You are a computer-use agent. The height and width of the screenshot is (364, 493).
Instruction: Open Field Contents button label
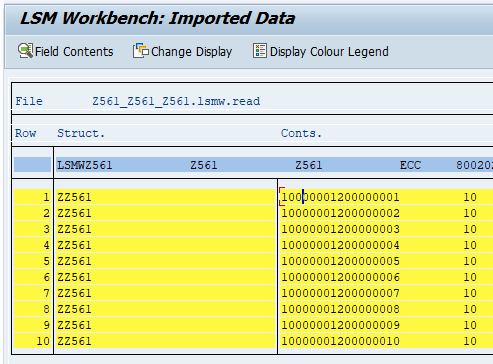[74, 52]
